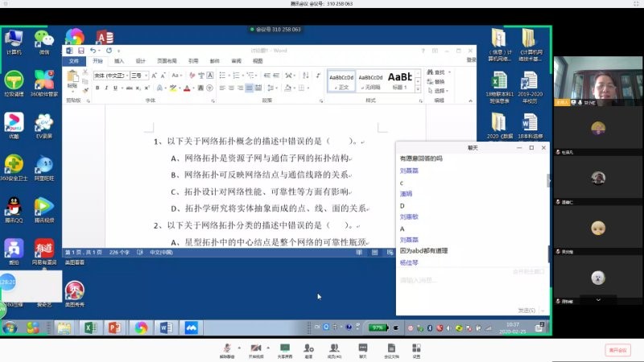Screen dimensions: 644x362
Task: Turn on the video camera
Action: pyautogui.click(x=256, y=347)
